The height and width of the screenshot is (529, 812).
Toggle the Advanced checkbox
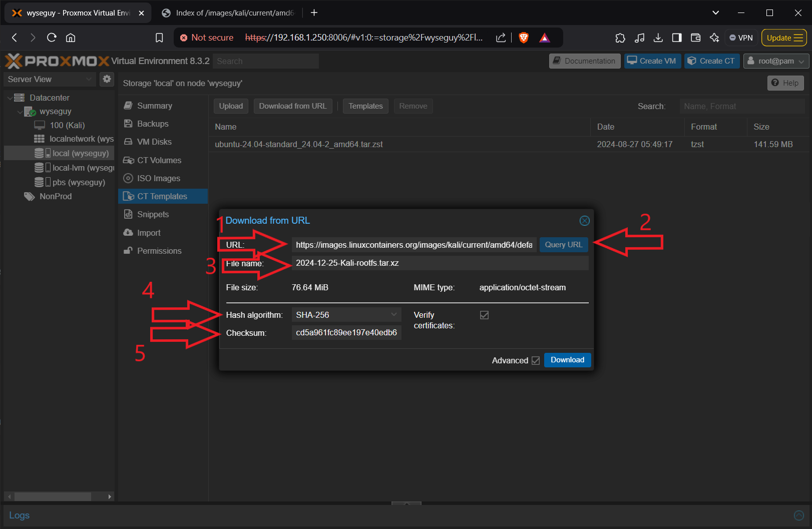[535, 360]
